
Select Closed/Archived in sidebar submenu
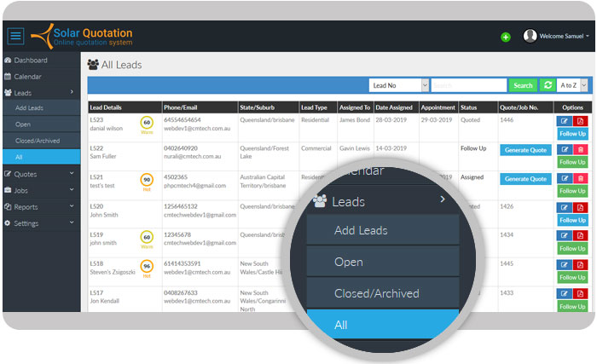point(41,141)
